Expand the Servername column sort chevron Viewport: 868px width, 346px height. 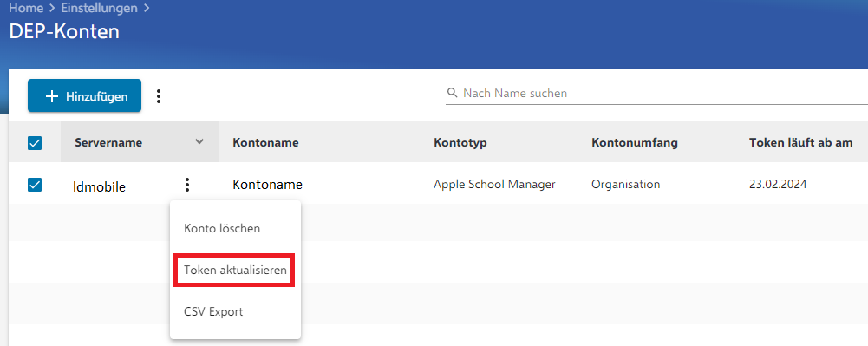(199, 141)
